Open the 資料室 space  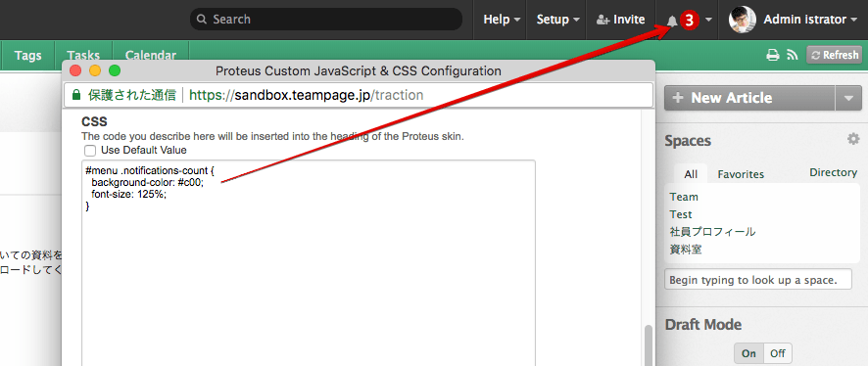[x=686, y=250]
